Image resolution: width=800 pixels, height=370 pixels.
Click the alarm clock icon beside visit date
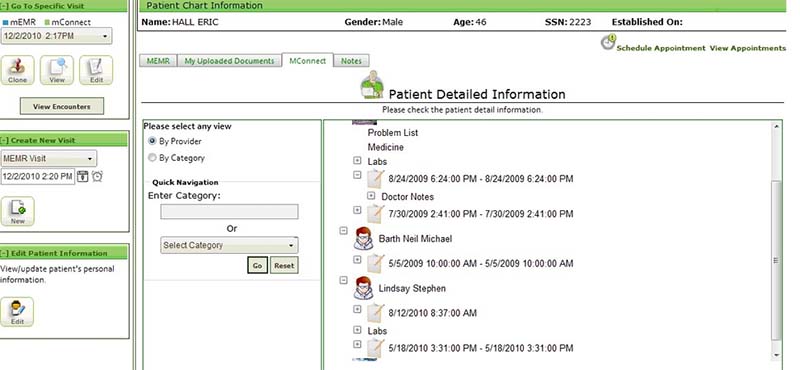97,177
